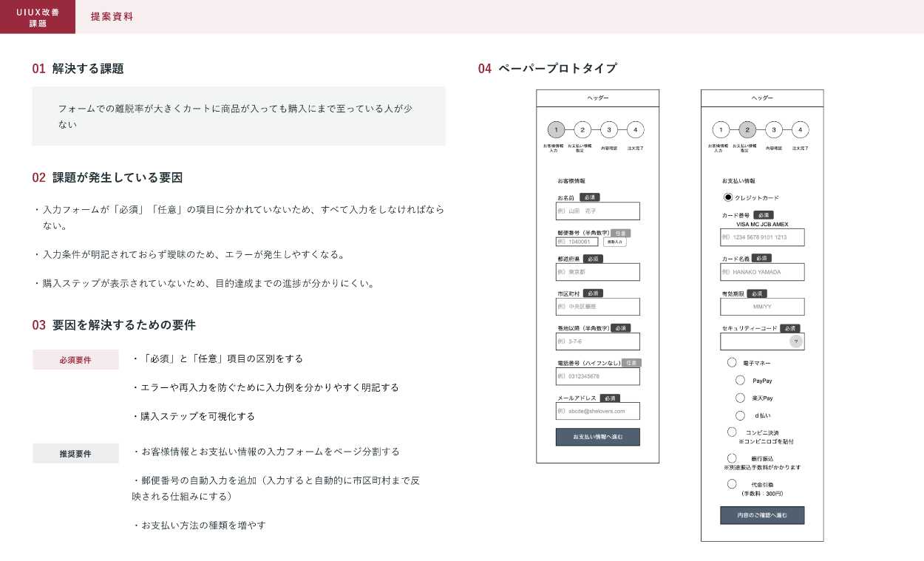
Task: Click the 推奨要件 gray label box
Action: click(x=75, y=453)
